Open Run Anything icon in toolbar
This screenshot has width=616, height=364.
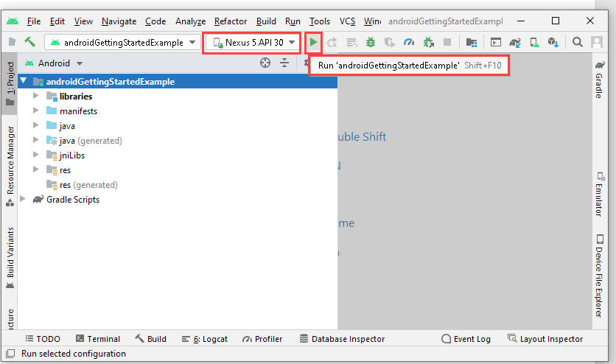click(496, 42)
